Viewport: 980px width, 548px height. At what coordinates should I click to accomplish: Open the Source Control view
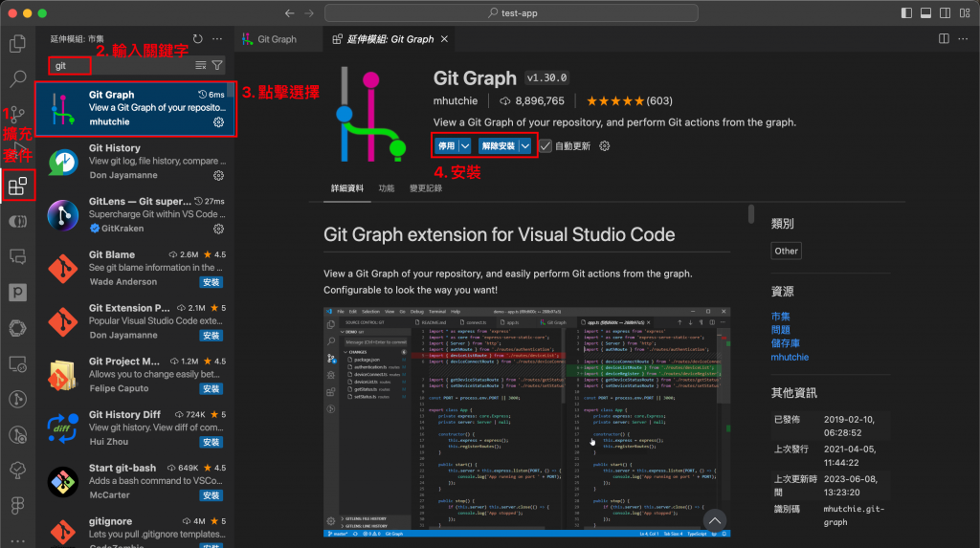[x=17, y=115]
